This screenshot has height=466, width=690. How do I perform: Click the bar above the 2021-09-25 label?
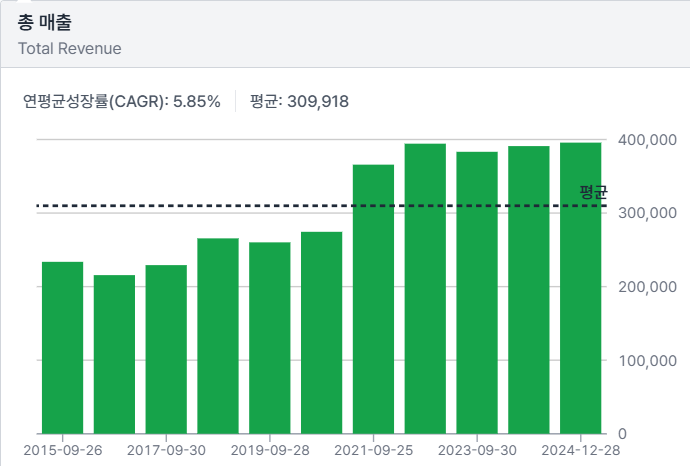(x=373, y=299)
